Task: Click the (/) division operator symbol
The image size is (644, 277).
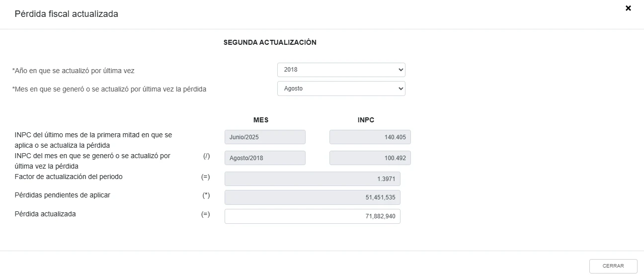Action: coord(206,156)
